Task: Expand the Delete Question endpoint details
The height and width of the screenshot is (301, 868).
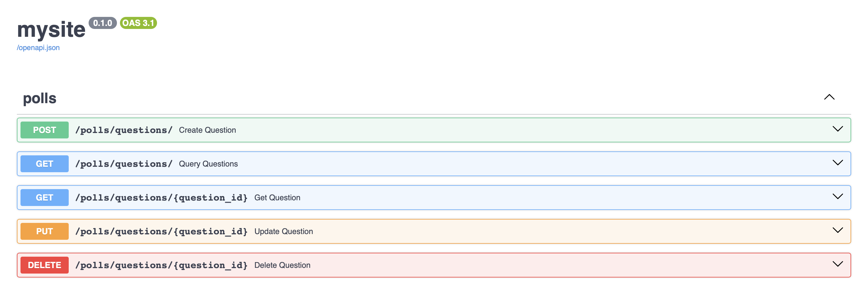Action: tap(838, 265)
